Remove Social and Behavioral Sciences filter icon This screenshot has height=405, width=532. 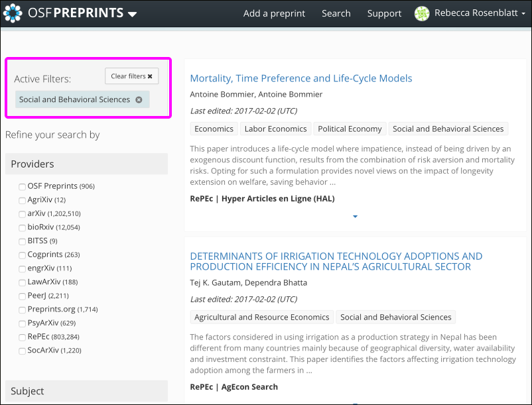pos(139,99)
